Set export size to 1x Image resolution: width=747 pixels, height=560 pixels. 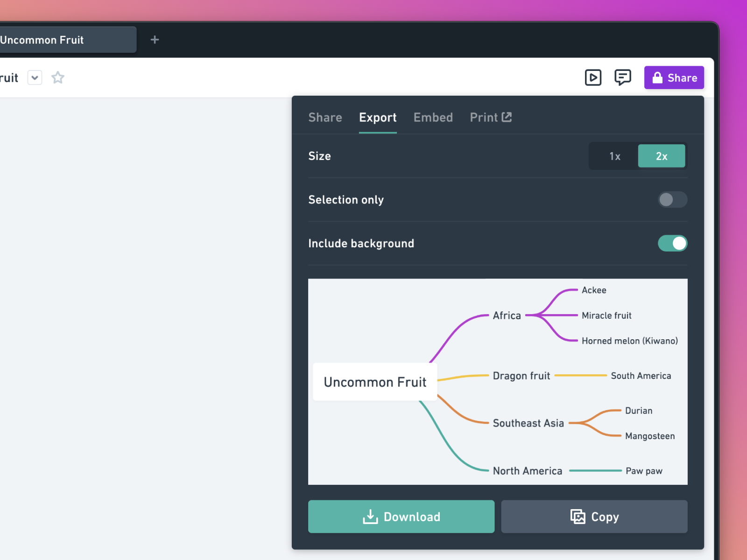tap(614, 156)
